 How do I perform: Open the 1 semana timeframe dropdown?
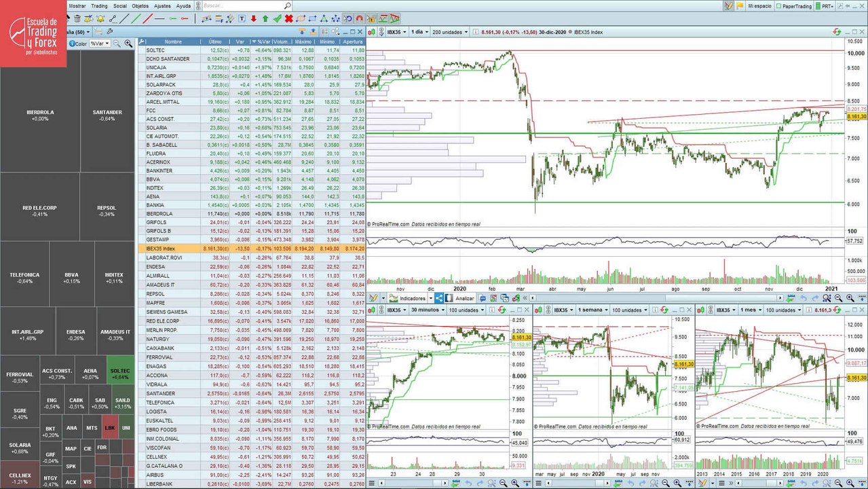pyautogui.click(x=592, y=310)
